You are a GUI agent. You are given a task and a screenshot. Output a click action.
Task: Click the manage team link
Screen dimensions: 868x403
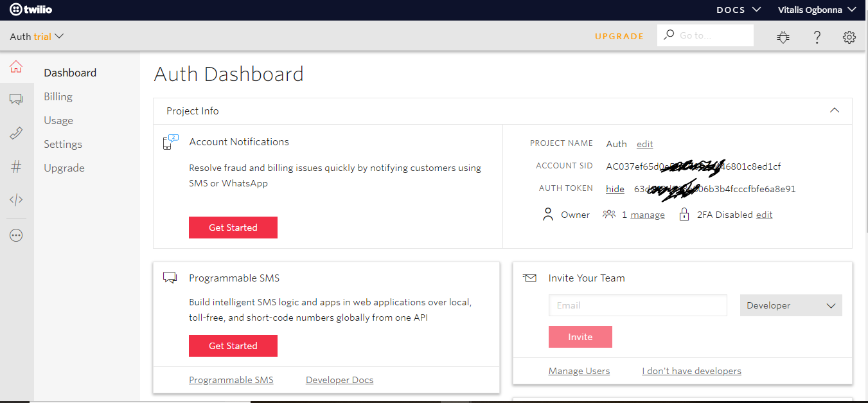(648, 215)
